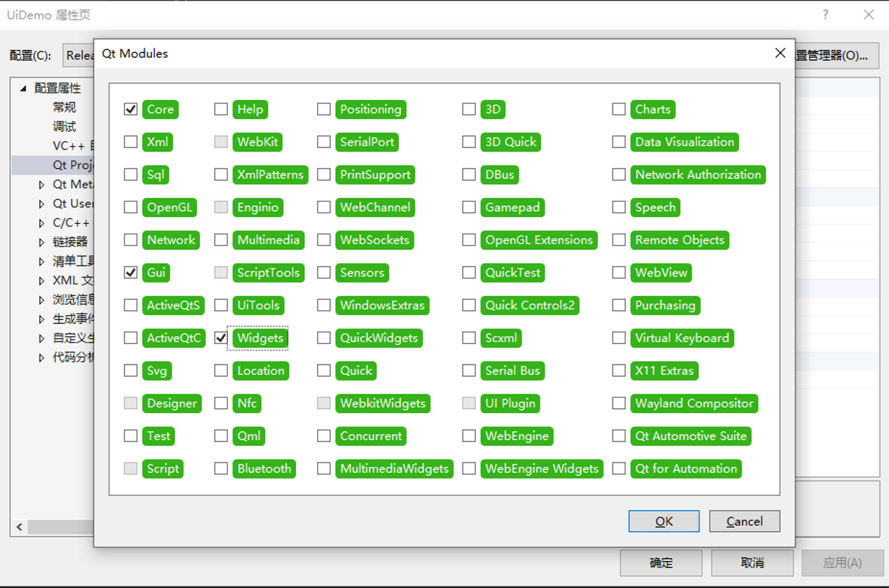Expand the XML tree node
Image resolution: width=889 pixels, height=588 pixels.
(x=42, y=281)
